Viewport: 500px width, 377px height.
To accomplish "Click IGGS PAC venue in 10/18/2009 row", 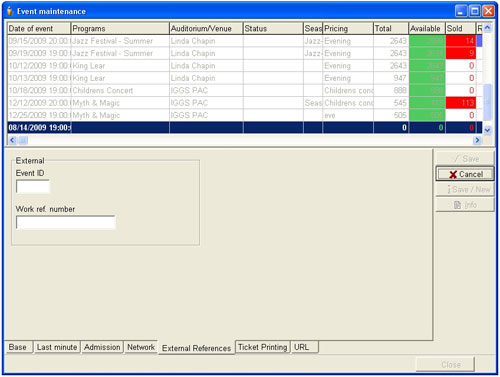I will click(x=206, y=90).
